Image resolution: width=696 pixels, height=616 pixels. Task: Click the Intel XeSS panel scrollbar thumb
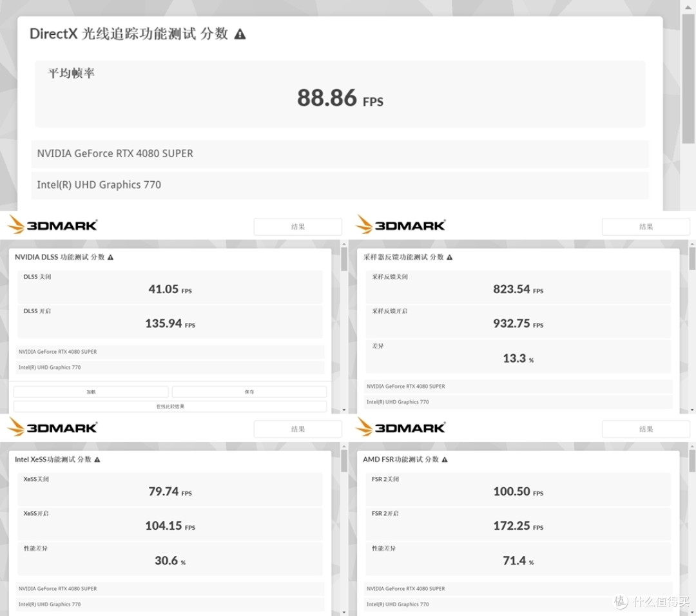click(344, 461)
